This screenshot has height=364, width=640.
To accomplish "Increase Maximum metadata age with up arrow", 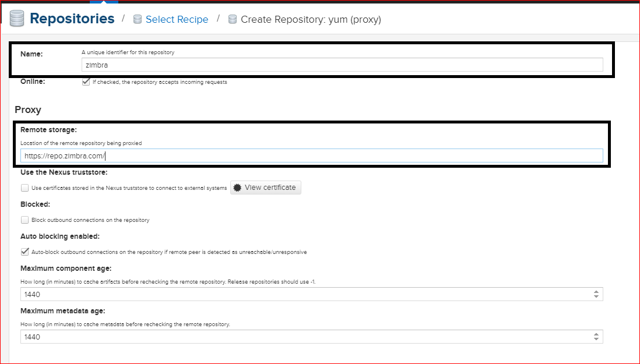I will pos(596,334).
